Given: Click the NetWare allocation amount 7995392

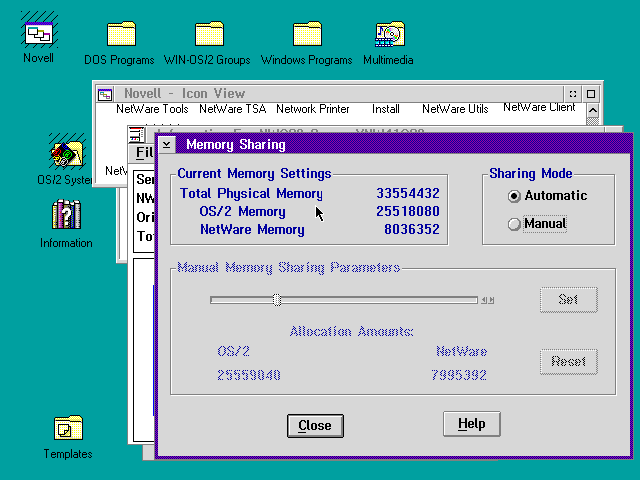Looking at the screenshot, I should (459, 375).
